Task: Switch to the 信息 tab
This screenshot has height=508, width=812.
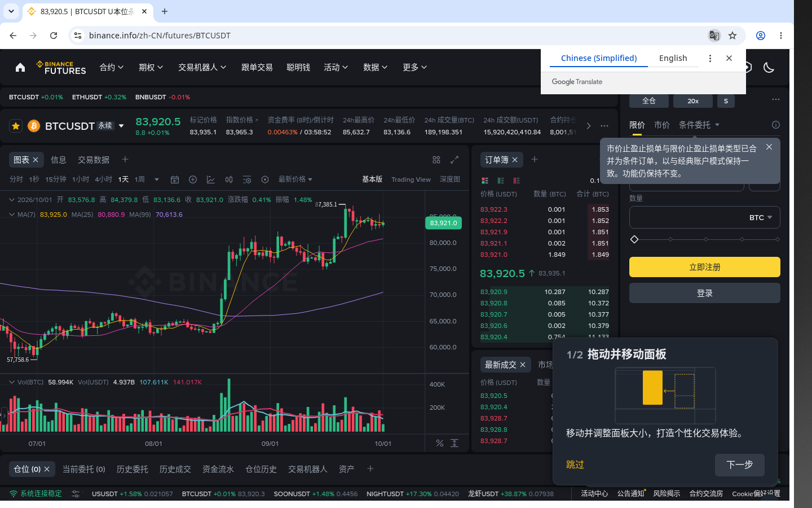Action: pyautogui.click(x=59, y=160)
